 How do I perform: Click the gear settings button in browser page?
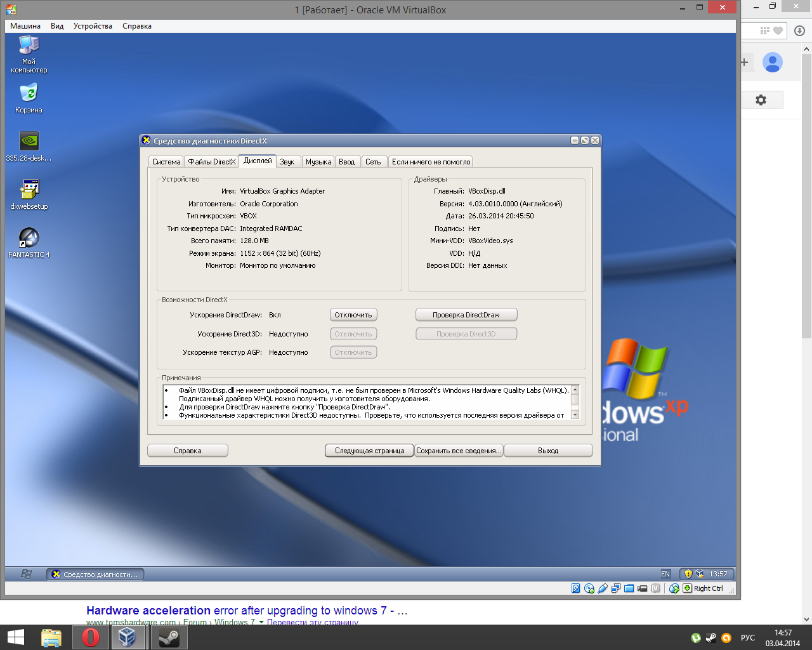click(x=761, y=100)
